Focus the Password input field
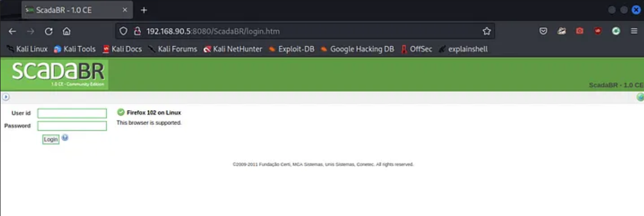The height and width of the screenshot is (216, 644). click(72, 126)
